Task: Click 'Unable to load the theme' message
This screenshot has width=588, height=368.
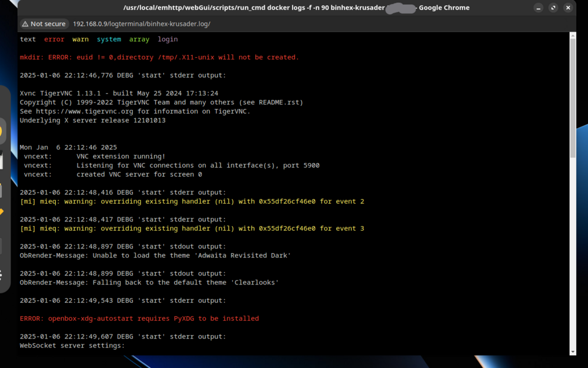Action: [x=156, y=256]
